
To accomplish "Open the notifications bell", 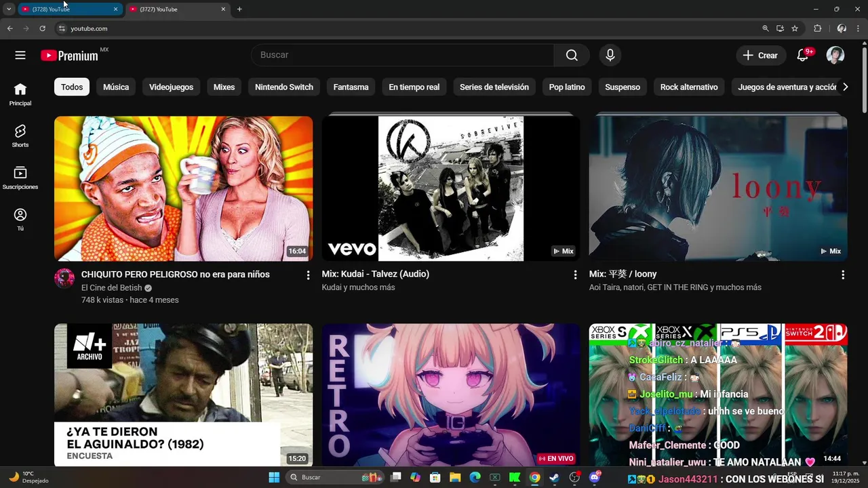I will [x=803, y=56].
